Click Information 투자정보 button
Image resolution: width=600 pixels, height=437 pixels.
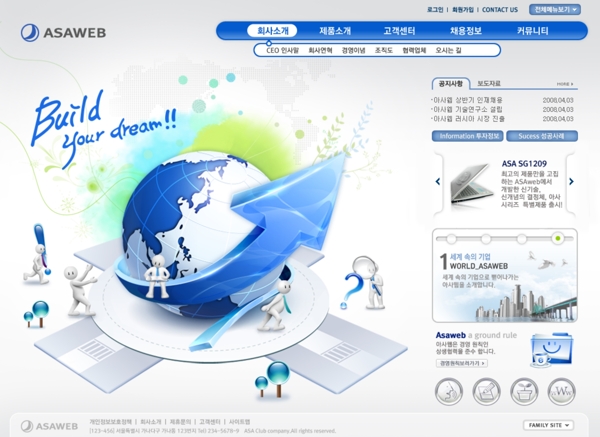(468, 136)
